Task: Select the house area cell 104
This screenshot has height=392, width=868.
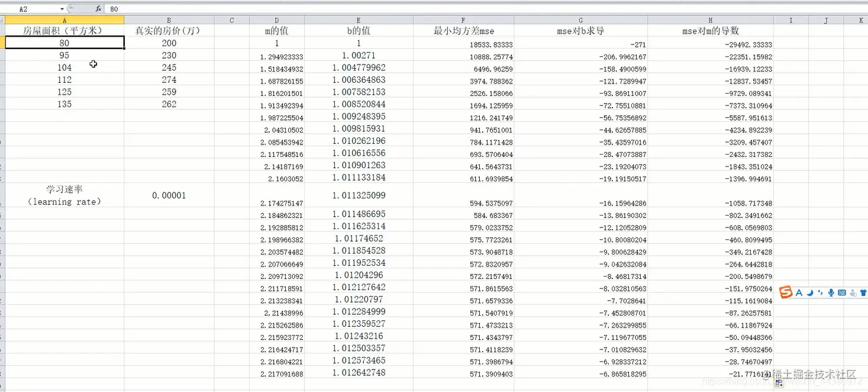Action: coord(64,68)
